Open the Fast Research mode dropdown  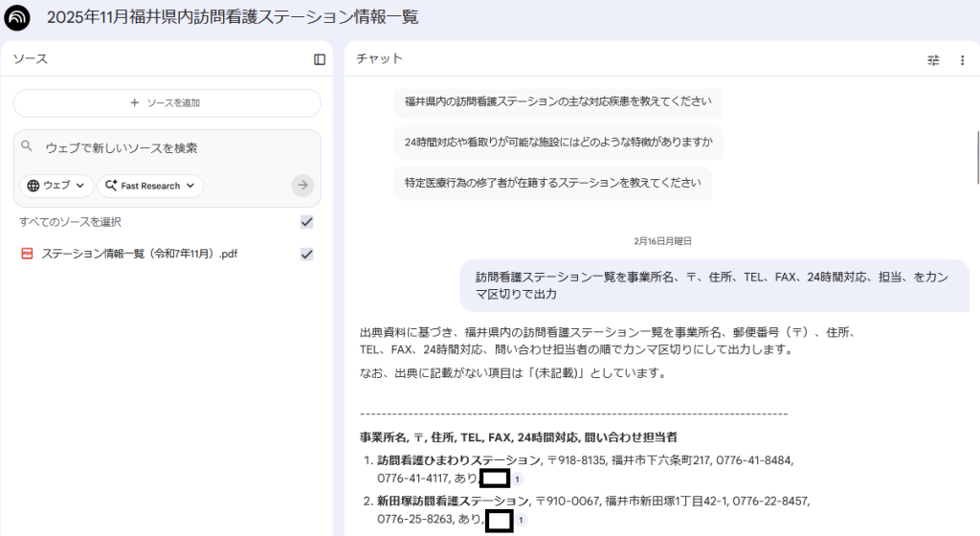tap(150, 186)
